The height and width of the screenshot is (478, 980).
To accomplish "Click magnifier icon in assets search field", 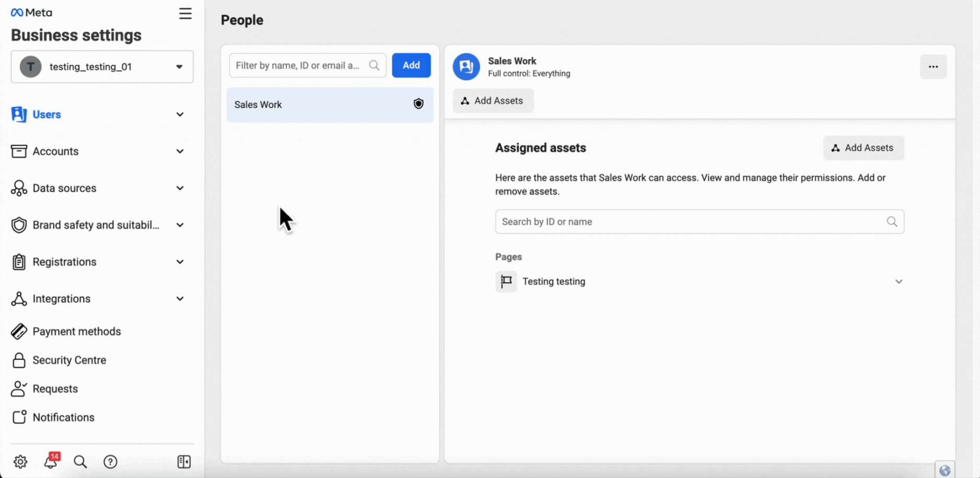I will click(x=892, y=221).
